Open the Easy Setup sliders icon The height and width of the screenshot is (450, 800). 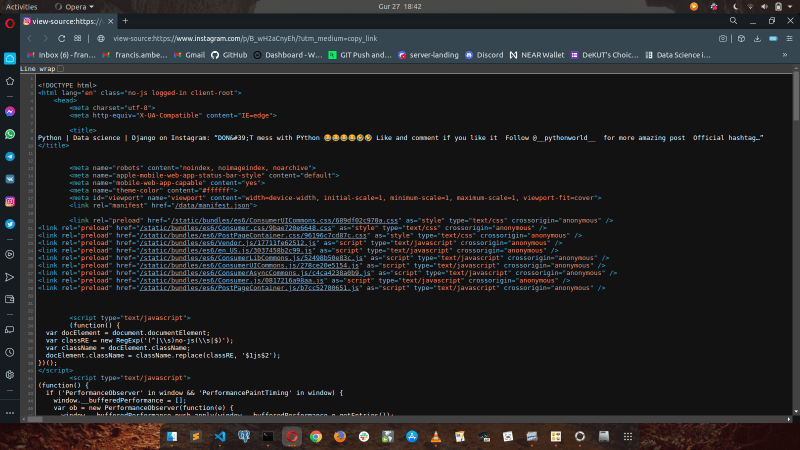789,38
